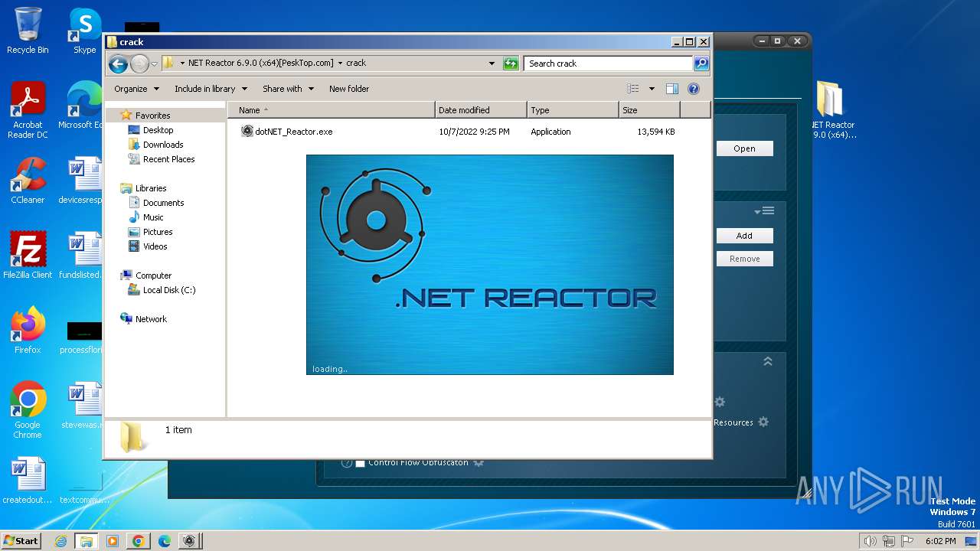
Task: Click the crack breadcrumb segment
Action: pos(356,64)
